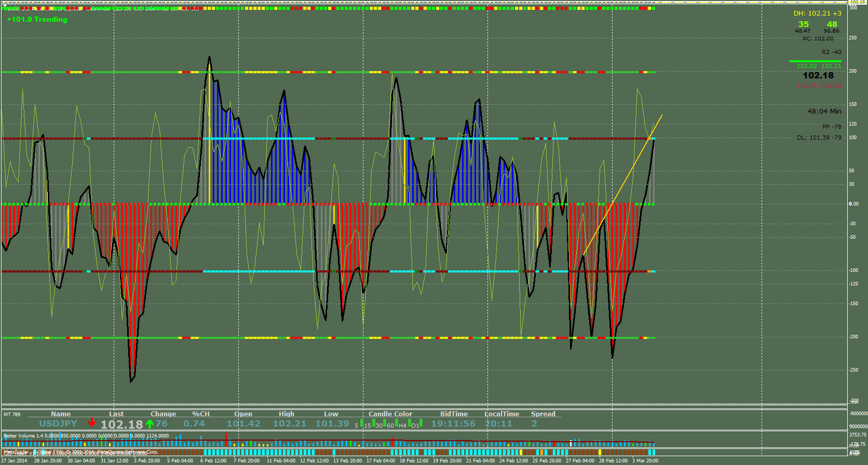This screenshot has height=465, width=868.
Task: Click the D1 candle color indicator
Action: click(421, 422)
